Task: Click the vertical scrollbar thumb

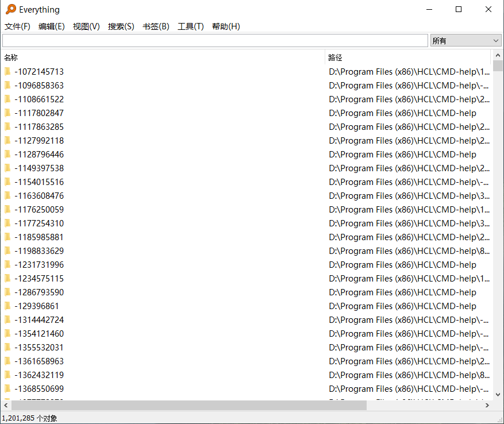Action: (x=498, y=65)
